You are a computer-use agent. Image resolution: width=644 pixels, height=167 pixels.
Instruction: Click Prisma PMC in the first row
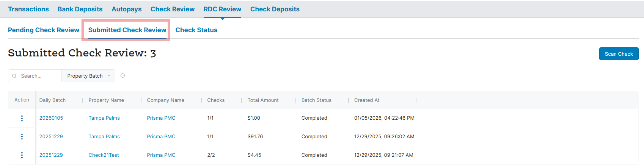(x=161, y=118)
